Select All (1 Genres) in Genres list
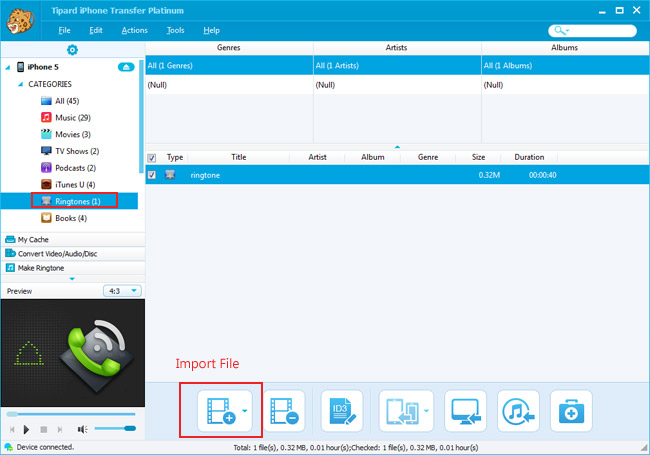Screen dimensions: 650x455 [x=229, y=65]
